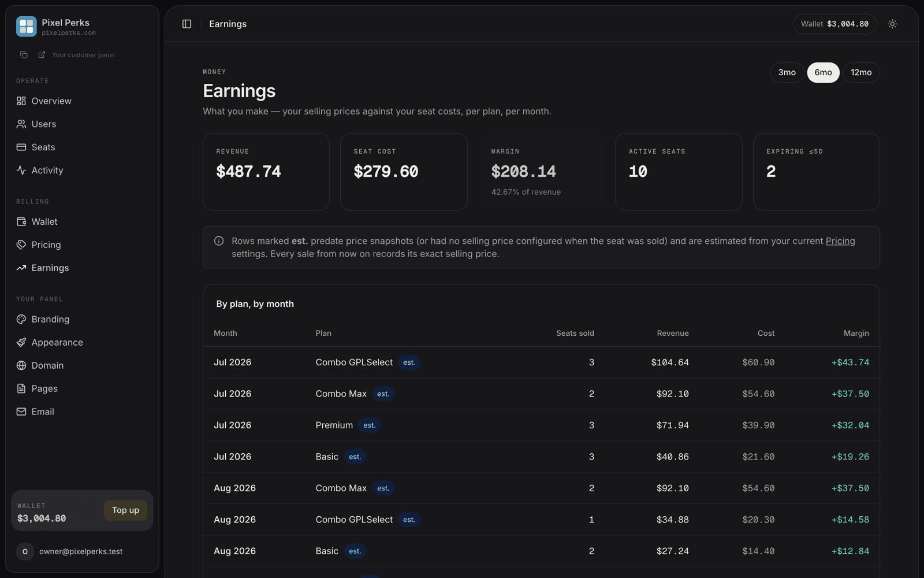
Task: Click the Pages document icon
Action: pyautogui.click(x=21, y=388)
